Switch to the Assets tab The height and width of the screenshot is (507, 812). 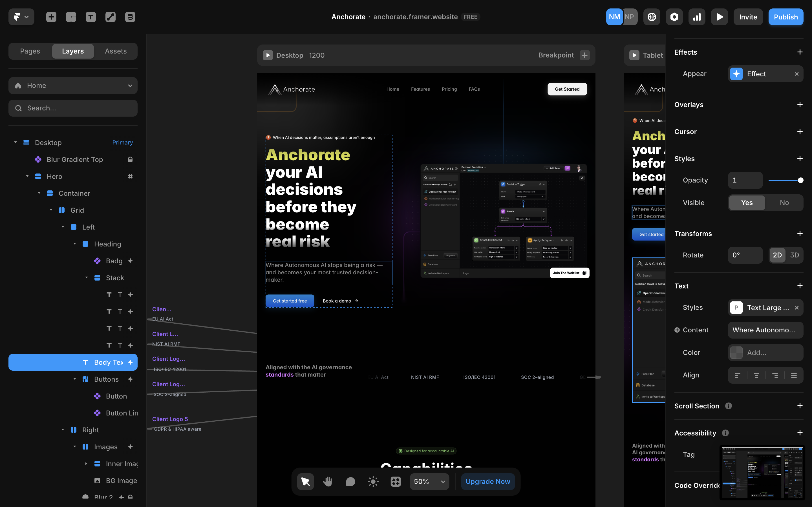coord(116,51)
